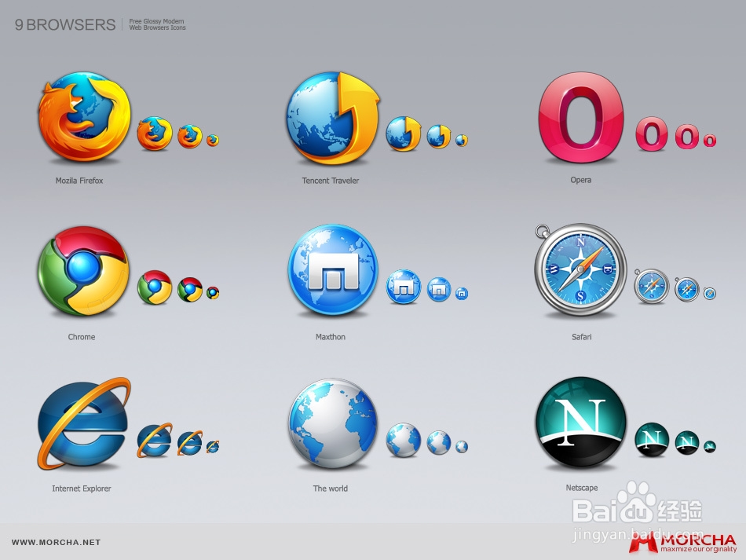Click the large Mozilla Firefox icon
The width and height of the screenshot is (746, 560).
tap(84, 118)
